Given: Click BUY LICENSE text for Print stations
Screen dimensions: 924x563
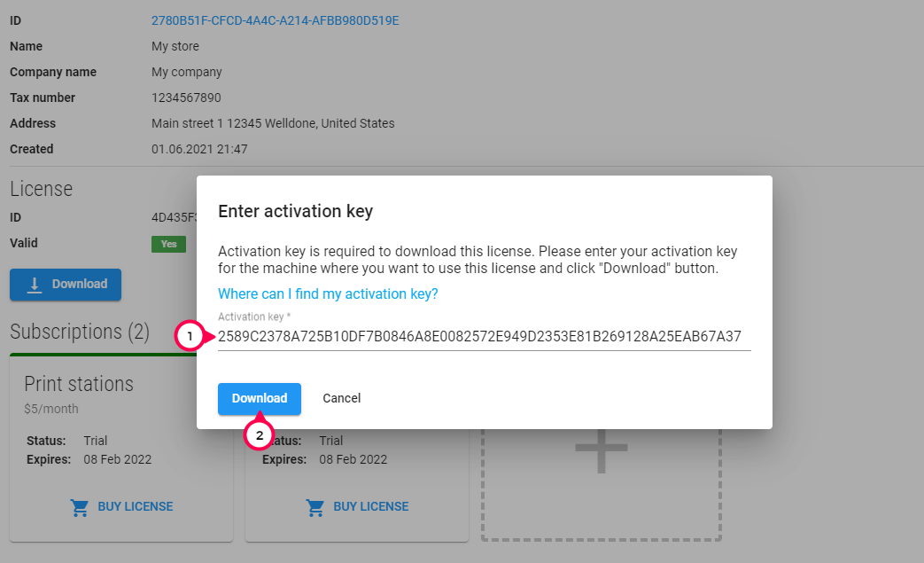Looking at the screenshot, I should [x=136, y=507].
